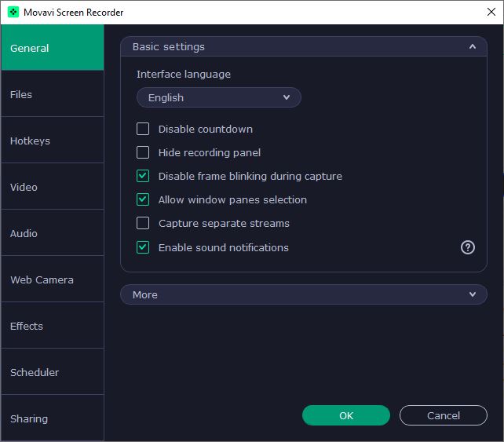Click the Movavi Screen Recorder logo icon

point(13,13)
